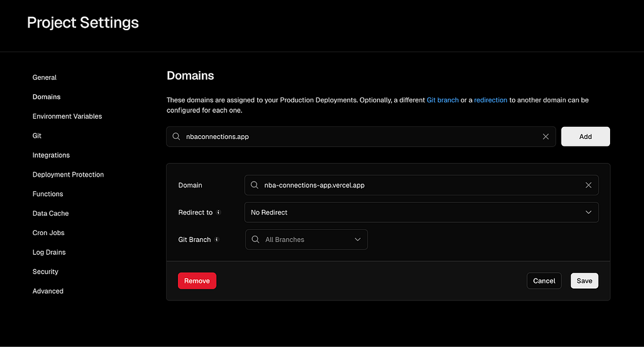Viewport: 644px width, 347px height.
Task: Open Integrations settings
Action: click(51, 155)
